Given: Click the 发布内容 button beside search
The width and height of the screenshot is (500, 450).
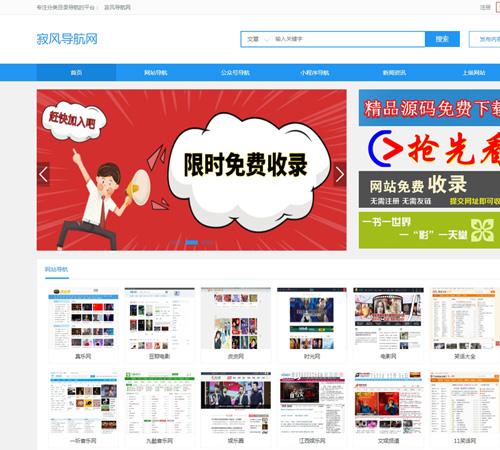Looking at the screenshot, I should (x=485, y=39).
